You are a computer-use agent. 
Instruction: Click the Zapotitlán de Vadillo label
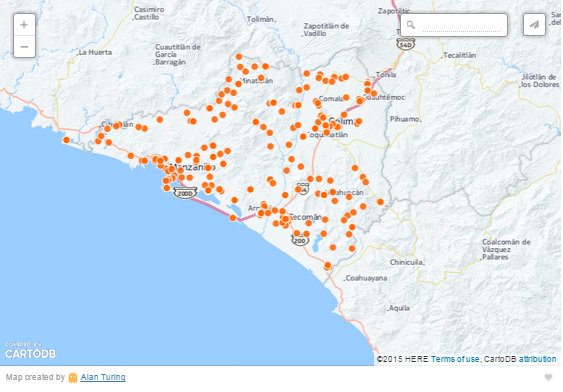326,30
